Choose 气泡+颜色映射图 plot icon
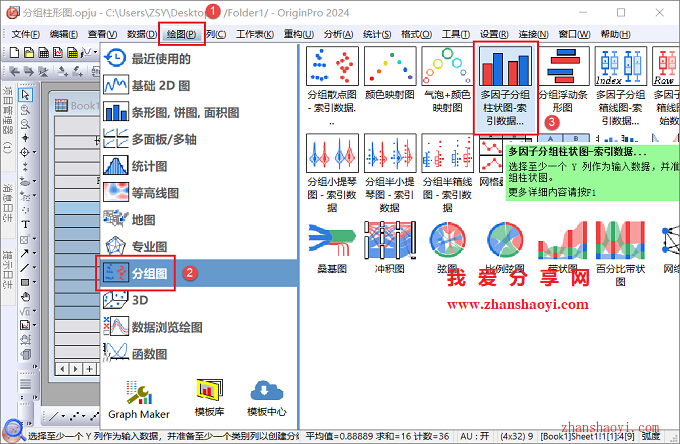This screenshot has height=444, width=680. pos(447,66)
